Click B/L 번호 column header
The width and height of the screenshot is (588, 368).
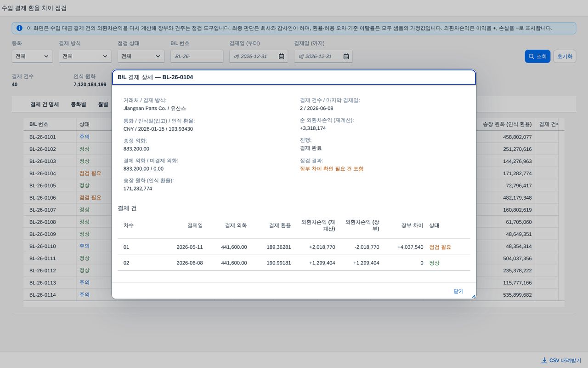(x=50, y=124)
